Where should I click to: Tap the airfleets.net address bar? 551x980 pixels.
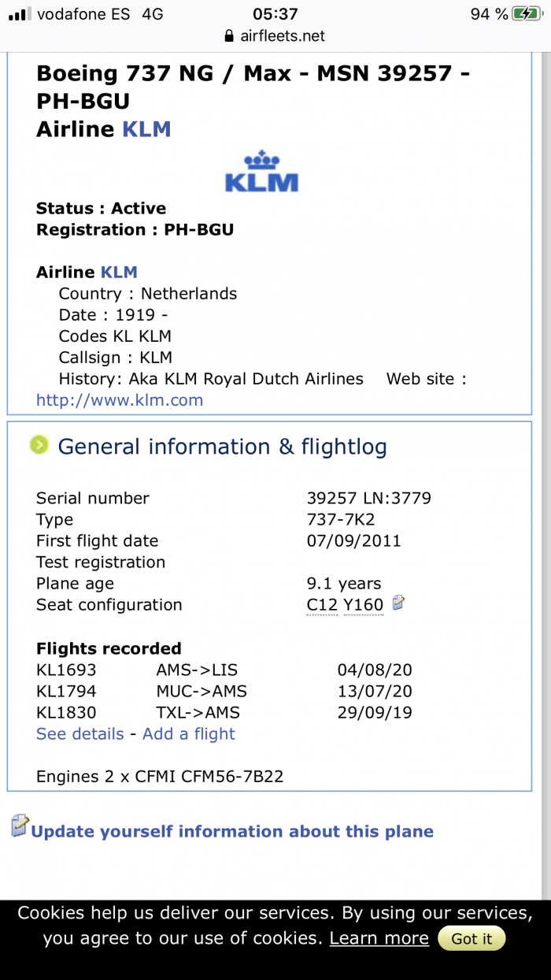point(275,36)
